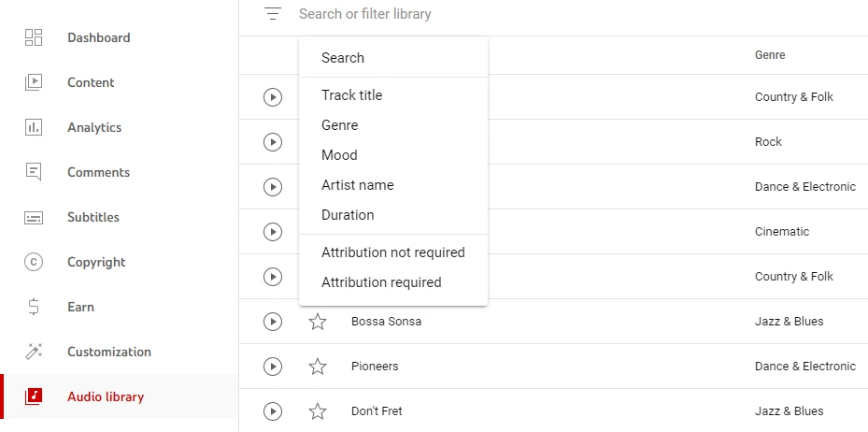868x432 pixels.
Task: Pick the Duration filter option
Action: (x=393, y=215)
